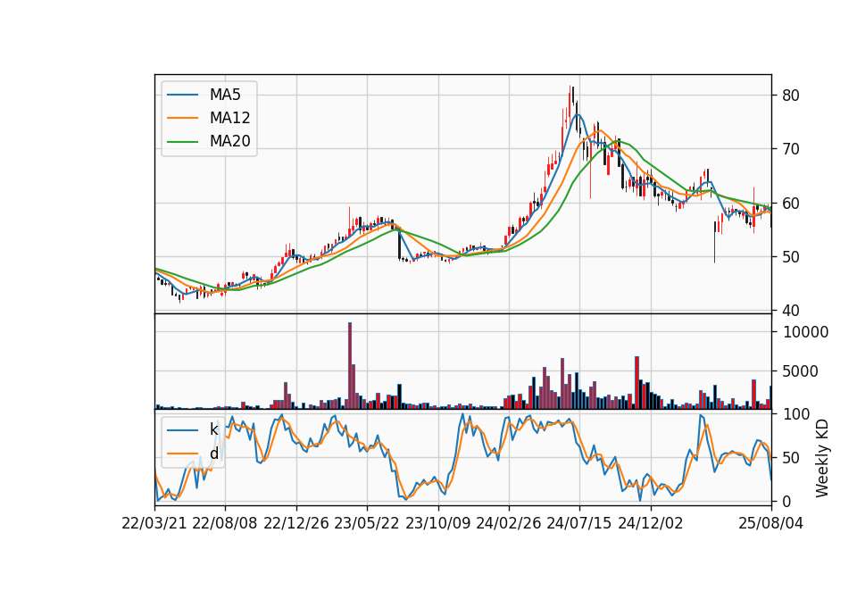Click the KD axis value 0
The width and height of the screenshot is (857, 616).
787,501
